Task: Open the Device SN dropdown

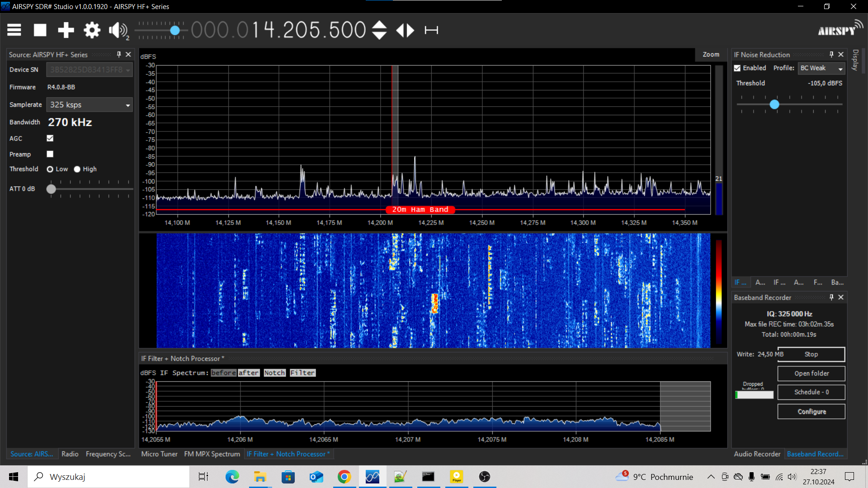Action: (x=90, y=70)
